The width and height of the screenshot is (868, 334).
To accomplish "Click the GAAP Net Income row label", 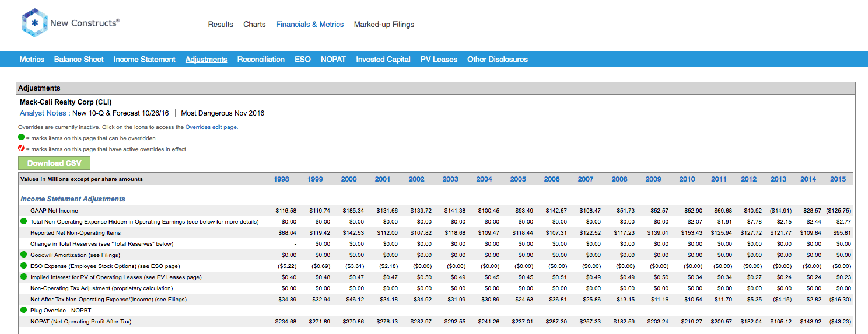I will point(54,210).
